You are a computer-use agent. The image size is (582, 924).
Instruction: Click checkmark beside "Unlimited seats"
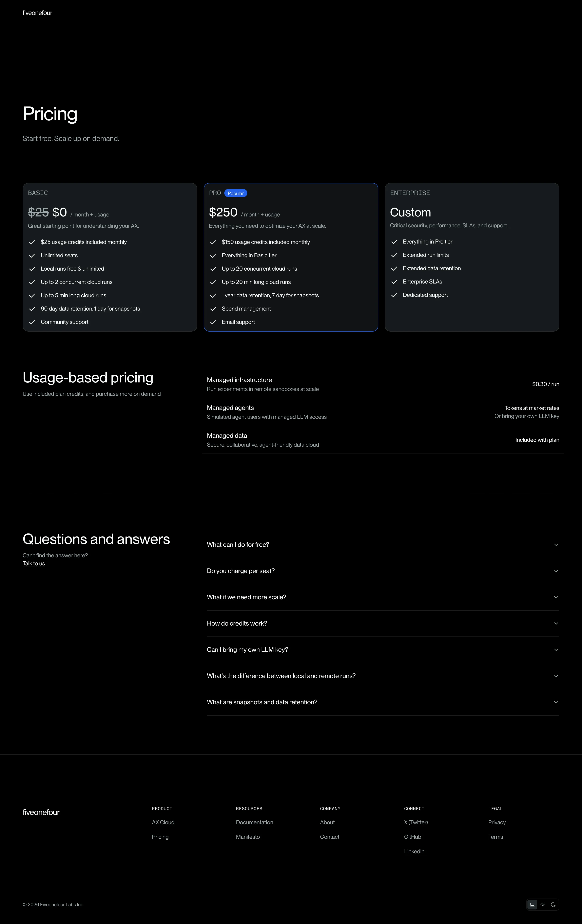coord(32,256)
